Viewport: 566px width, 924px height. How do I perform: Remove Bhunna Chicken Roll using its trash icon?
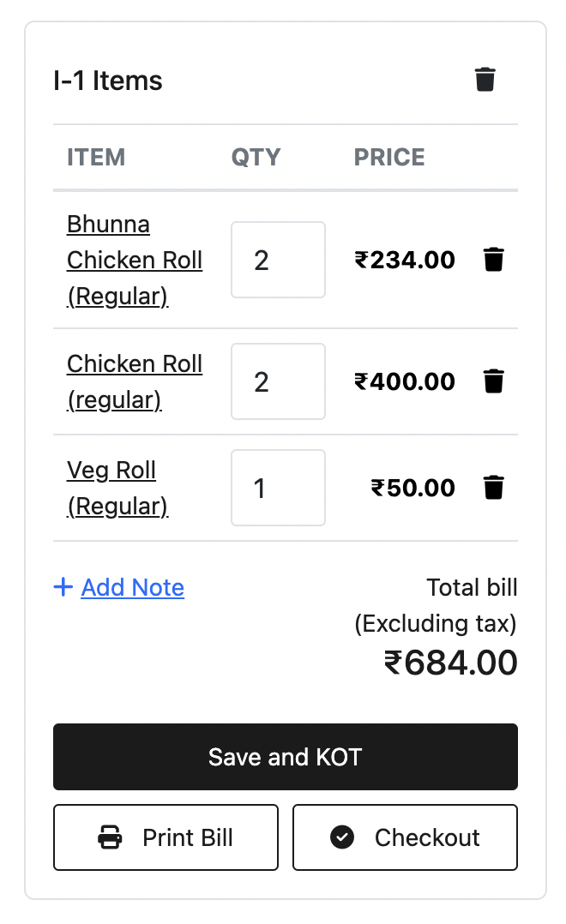493,260
